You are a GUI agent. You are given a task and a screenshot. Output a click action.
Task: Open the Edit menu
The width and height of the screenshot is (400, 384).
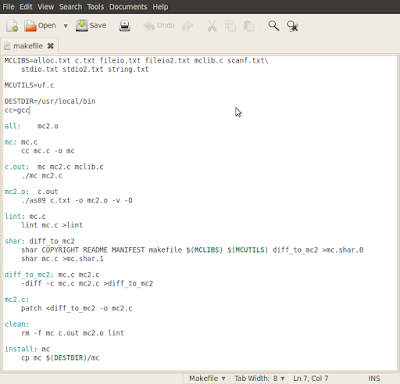pos(26,7)
